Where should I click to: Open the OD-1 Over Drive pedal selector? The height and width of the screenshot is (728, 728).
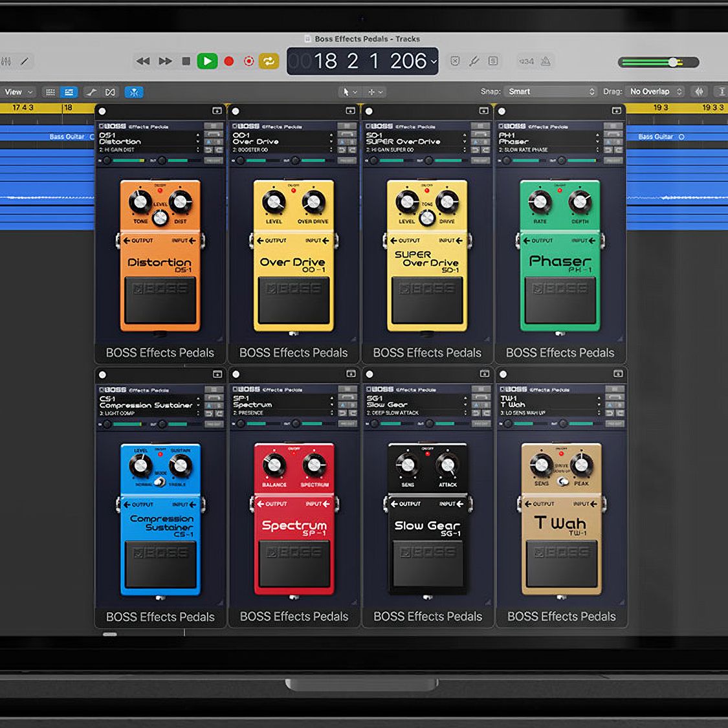tap(282, 138)
